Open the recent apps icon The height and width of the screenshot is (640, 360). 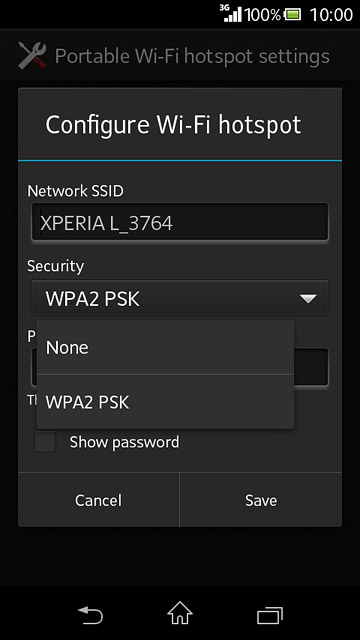269,615
